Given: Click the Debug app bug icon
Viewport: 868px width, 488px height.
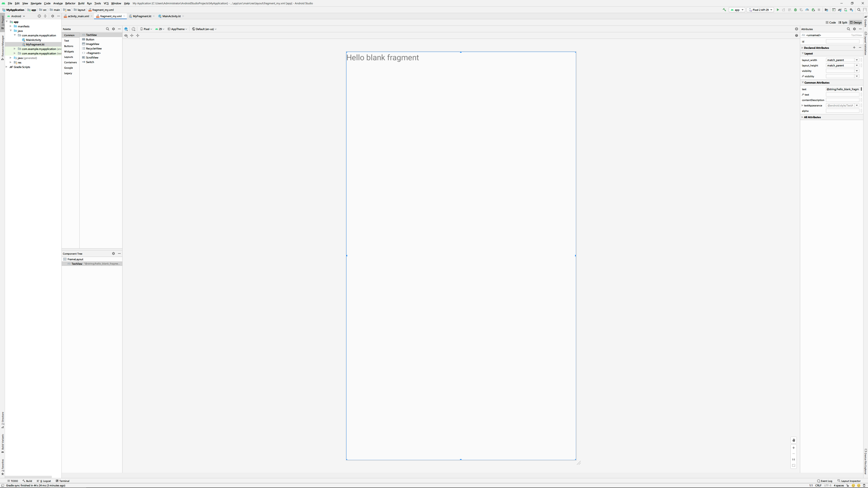Looking at the screenshot, I should (x=796, y=10).
